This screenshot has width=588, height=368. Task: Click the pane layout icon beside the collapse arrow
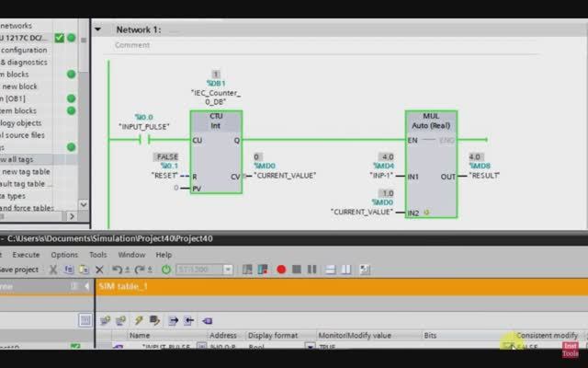[x=74, y=286]
